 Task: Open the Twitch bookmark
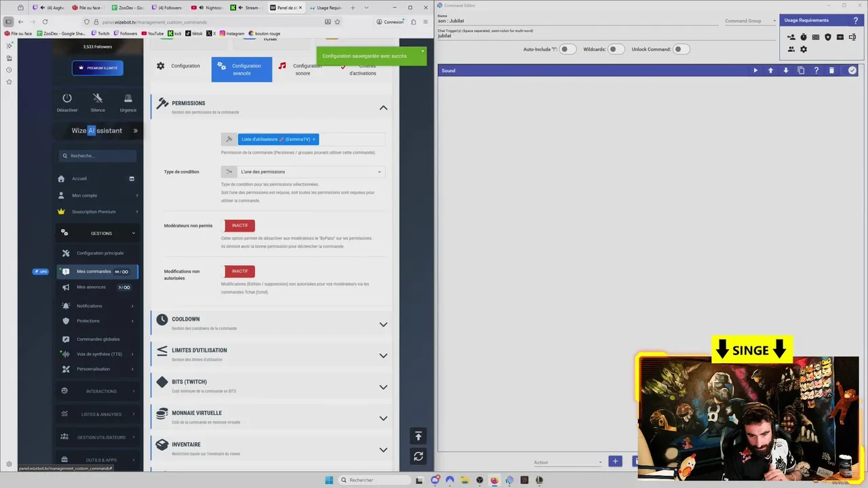coord(100,33)
